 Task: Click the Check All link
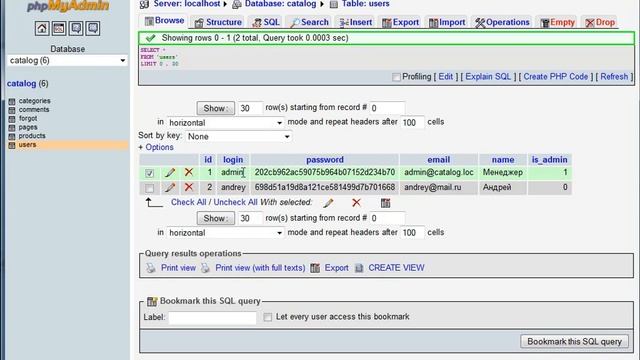tap(188, 202)
